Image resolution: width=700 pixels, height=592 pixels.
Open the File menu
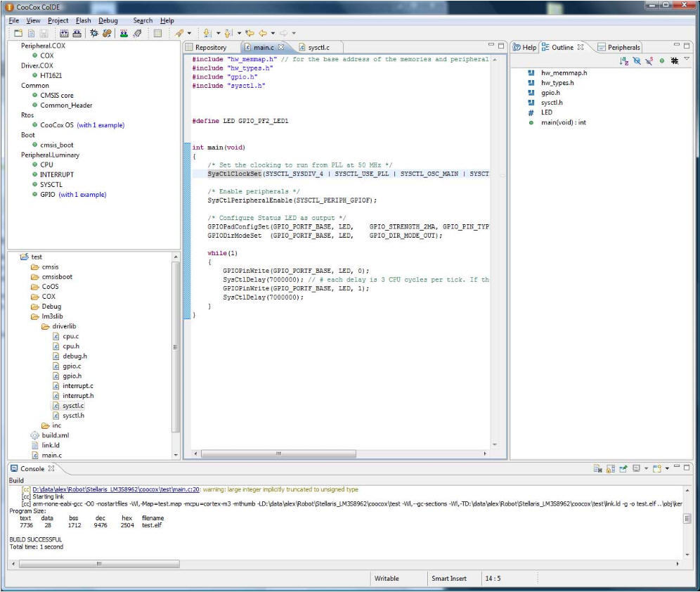click(x=14, y=20)
